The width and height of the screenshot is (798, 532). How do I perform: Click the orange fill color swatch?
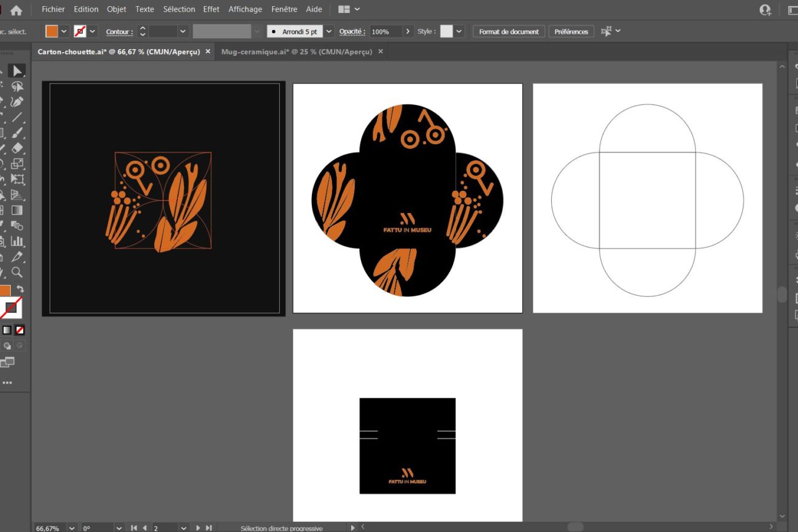[x=52, y=31]
